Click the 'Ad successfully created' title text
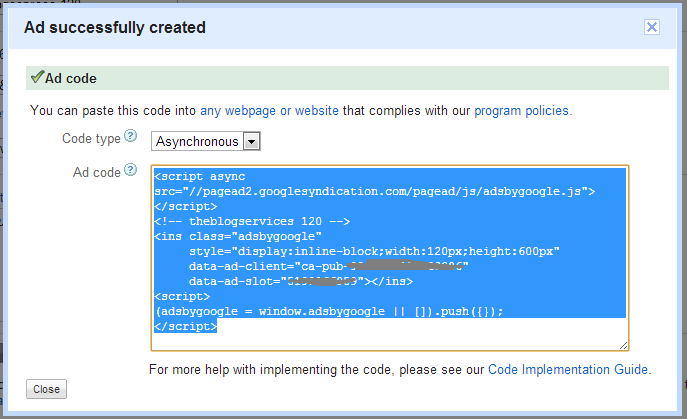 115,28
